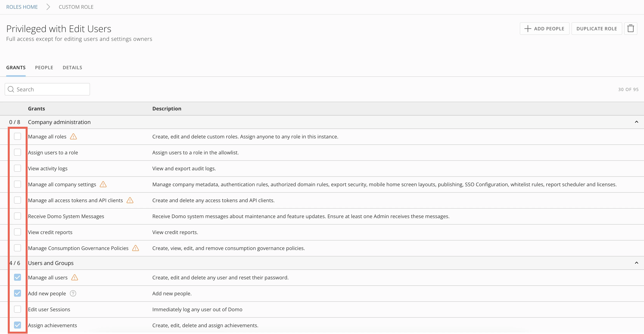The image size is (644, 334).
Task: Collapse the Users and Groups section
Action: 636,263
